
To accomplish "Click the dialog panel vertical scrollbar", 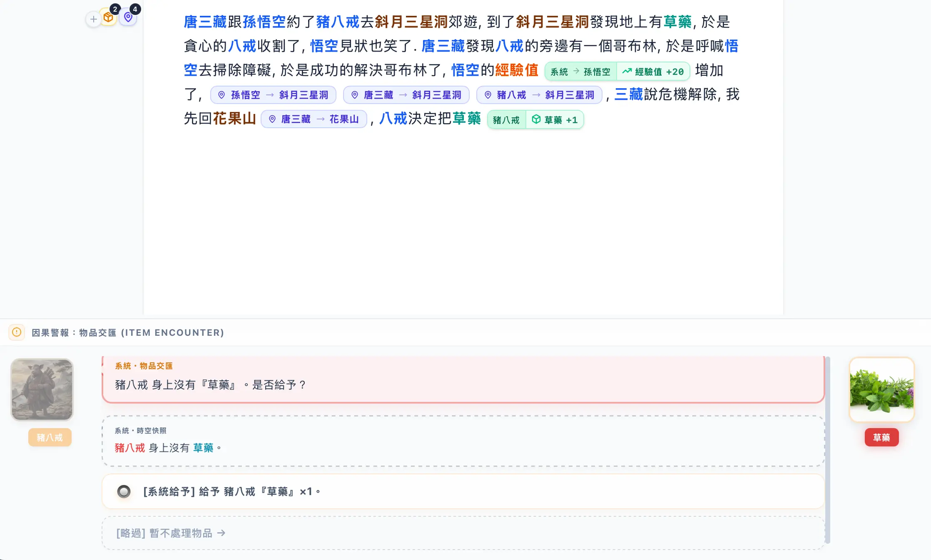I will pyautogui.click(x=828, y=450).
